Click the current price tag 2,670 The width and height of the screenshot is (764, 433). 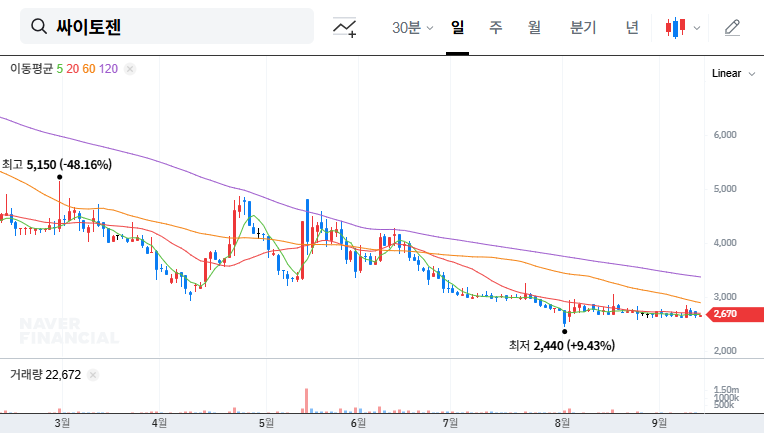(x=735, y=314)
